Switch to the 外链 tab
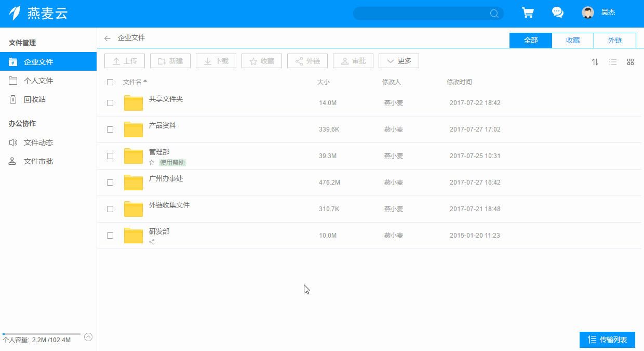The height and width of the screenshot is (351, 644). click(614, 40)
